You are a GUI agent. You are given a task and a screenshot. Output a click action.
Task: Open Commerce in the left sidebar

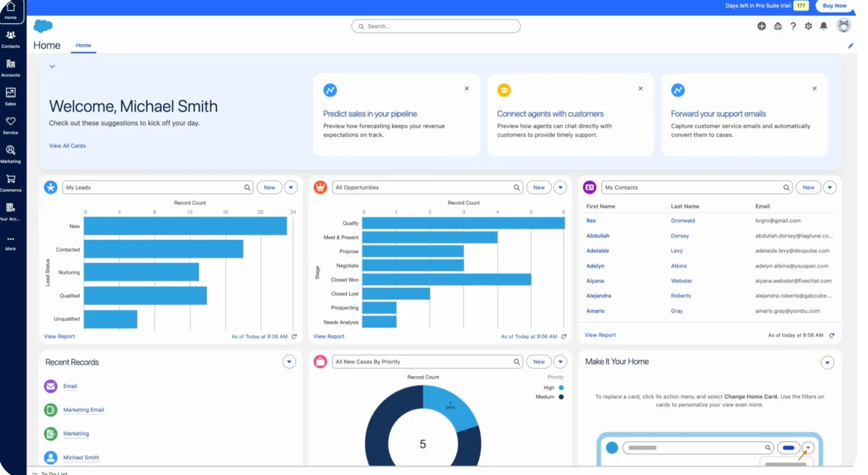(x=11, y=183)
